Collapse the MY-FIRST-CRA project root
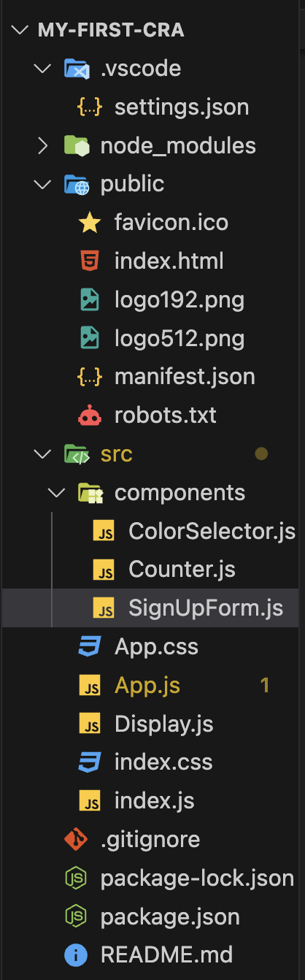The image size is (305, 980). tap(19, 31)
